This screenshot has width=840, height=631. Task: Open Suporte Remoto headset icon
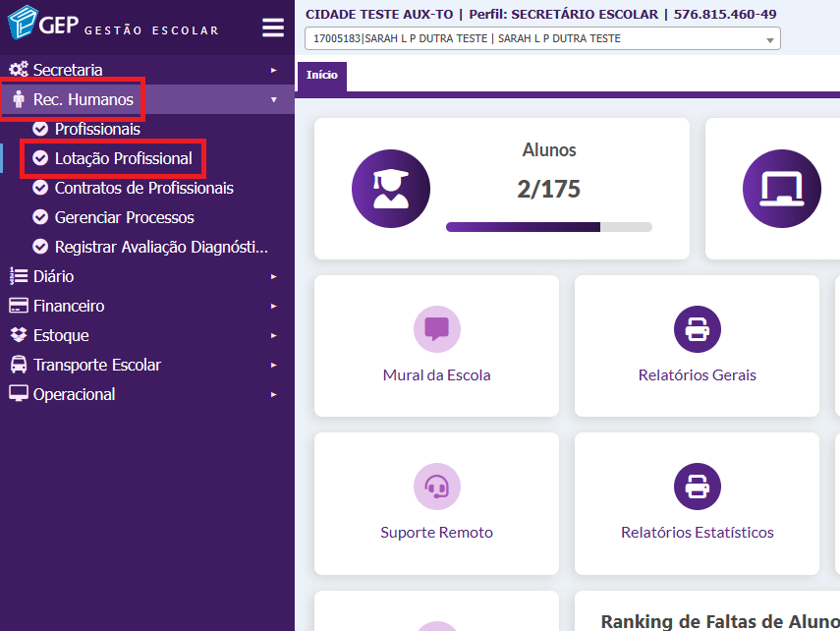(436, 487)
